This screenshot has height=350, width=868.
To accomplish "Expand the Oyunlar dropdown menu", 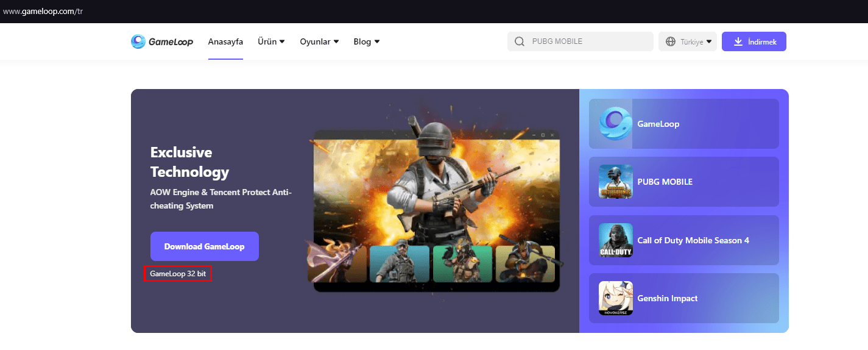I will [319, 41].
